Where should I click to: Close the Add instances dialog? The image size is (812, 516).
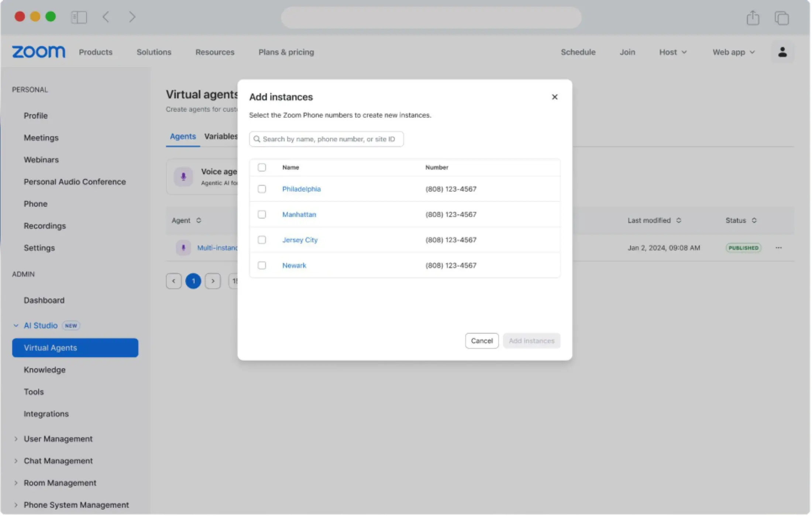tap(554, 97)
